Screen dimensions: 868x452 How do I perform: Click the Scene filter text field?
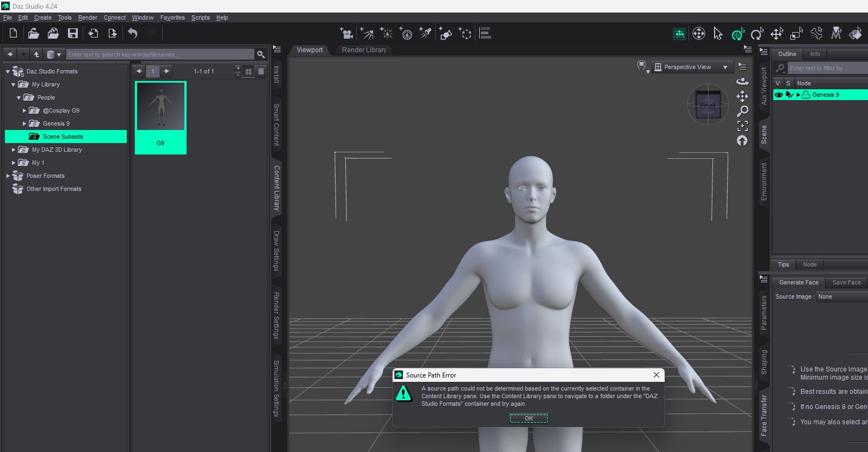(827, 68)
